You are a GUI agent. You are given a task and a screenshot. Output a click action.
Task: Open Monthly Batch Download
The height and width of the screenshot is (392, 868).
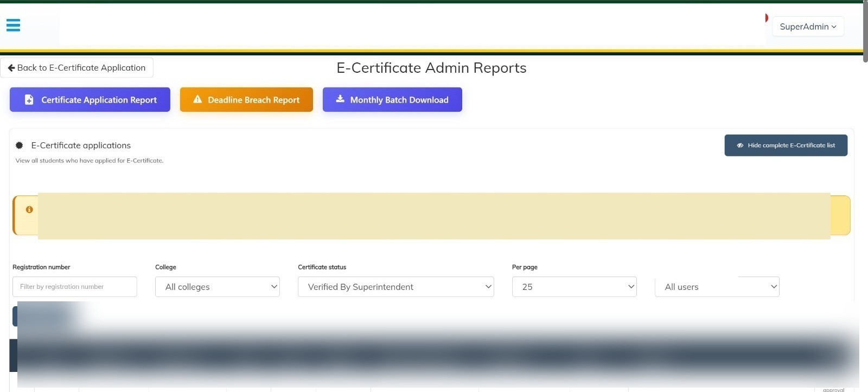pos(392,100)
